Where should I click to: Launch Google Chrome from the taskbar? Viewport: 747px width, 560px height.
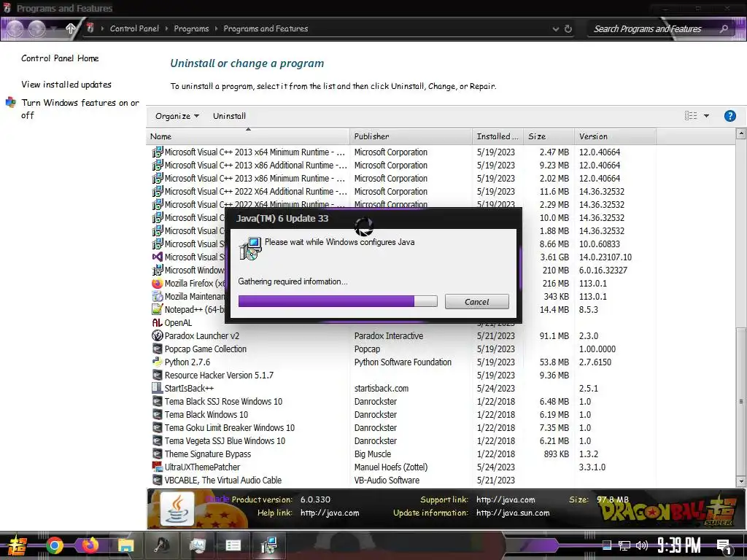click(x=54, y=545)
